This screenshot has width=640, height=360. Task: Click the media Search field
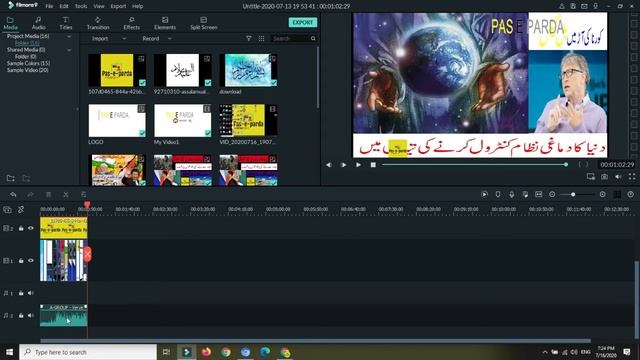[x=290, y=38]
